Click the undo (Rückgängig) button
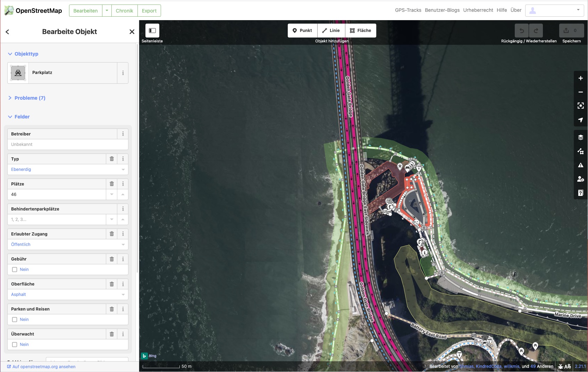This screenshot has height=372, width=588. (x=522, y=31)
